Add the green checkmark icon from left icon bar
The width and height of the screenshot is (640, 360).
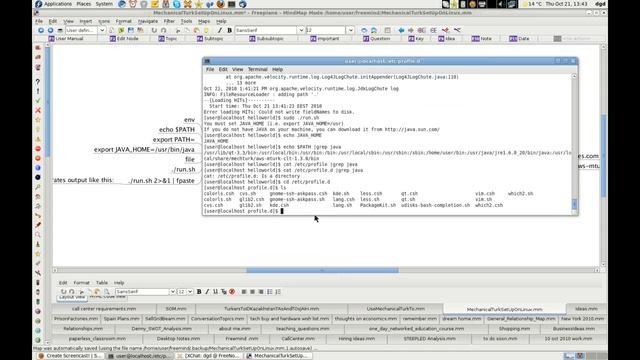pyautogui.click(x=38, y=100)
